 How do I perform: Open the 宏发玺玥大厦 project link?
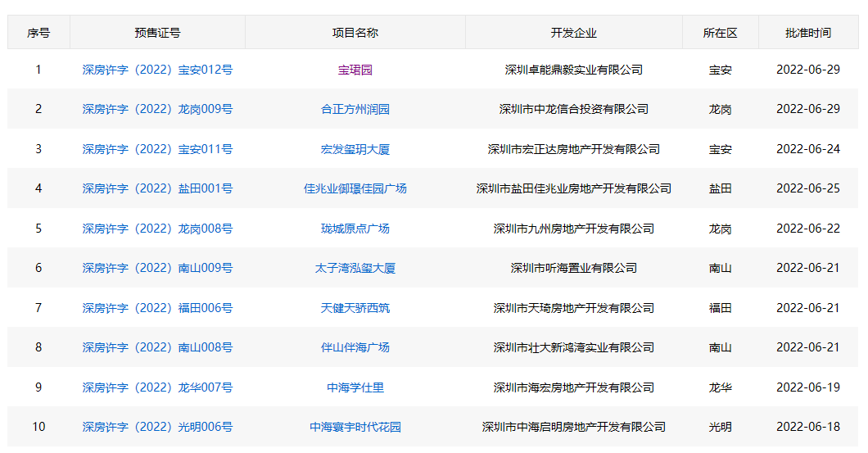(355, 149)
